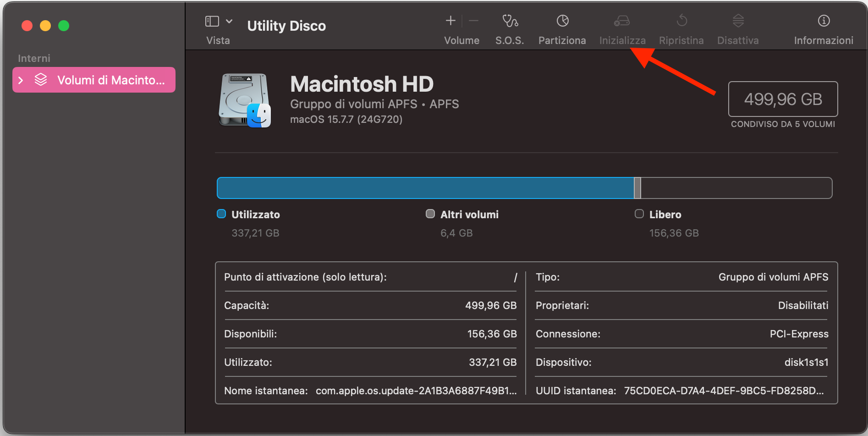Image resolution: width=868 pixels, height=436 pixels.
Task: Click the Libero legend swatch
Action: (x=639, y=214)
